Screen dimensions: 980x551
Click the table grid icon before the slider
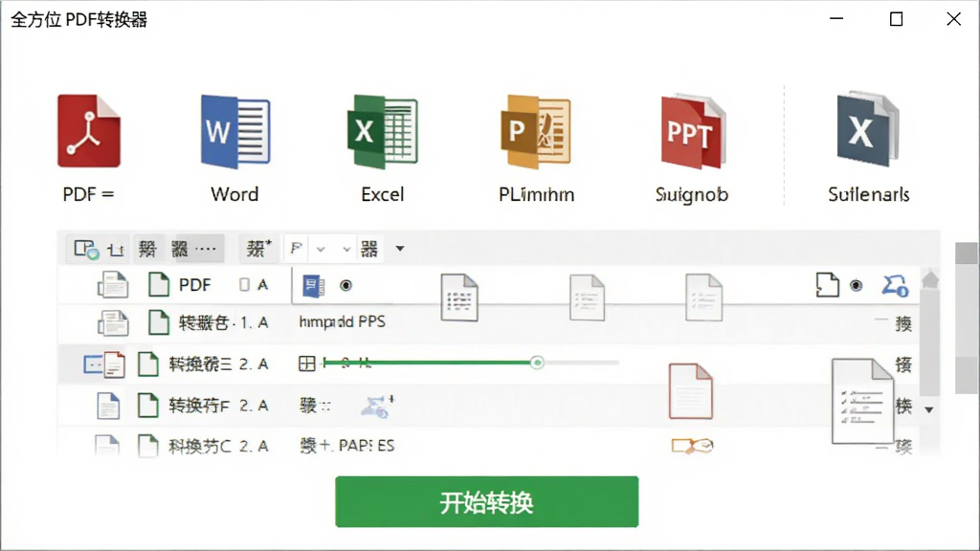[307, 363]
